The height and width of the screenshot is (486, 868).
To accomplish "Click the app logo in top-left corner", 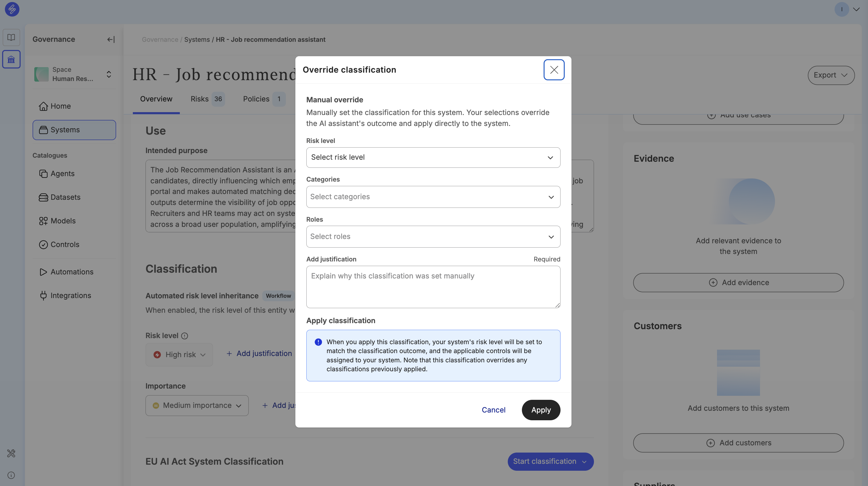I will (12, 9).
